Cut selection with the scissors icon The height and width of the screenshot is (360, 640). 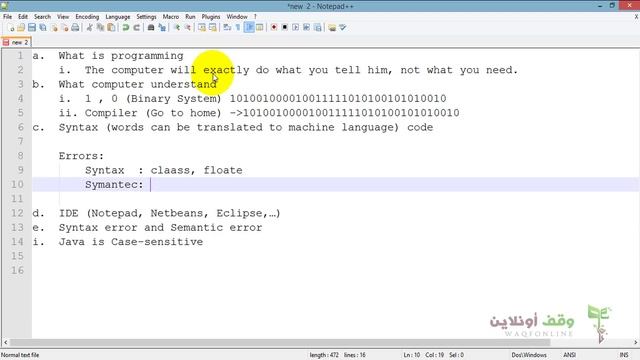coord(89,27)
